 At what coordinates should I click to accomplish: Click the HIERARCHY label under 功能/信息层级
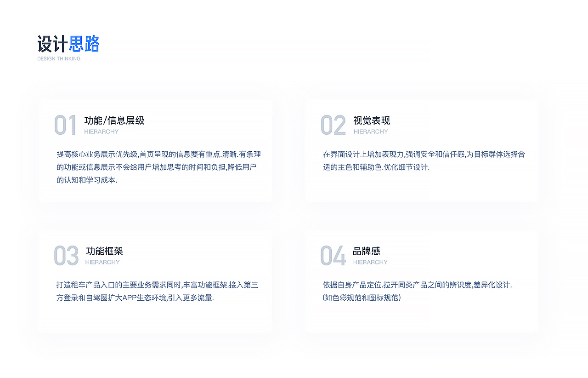[x=101, y=132]
